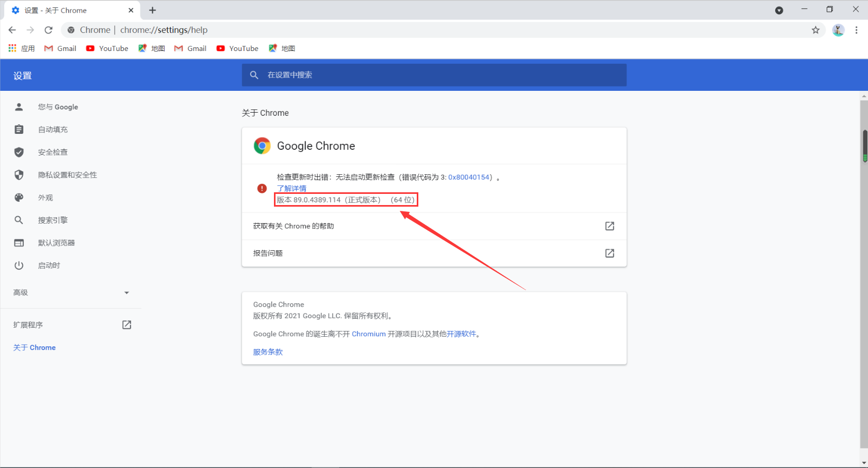868x468 pixels.
Task: Open 默认浏览器 settings
Action: [56, 243]
